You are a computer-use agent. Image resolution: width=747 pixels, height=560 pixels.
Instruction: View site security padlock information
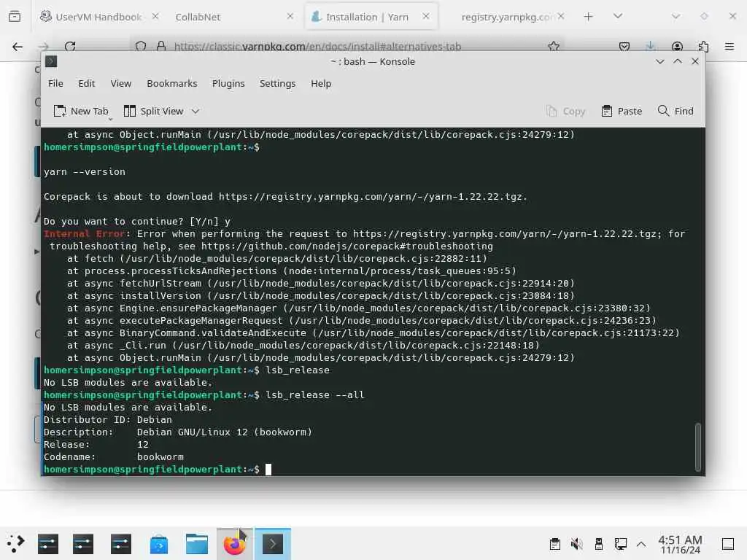coord(161,47)
